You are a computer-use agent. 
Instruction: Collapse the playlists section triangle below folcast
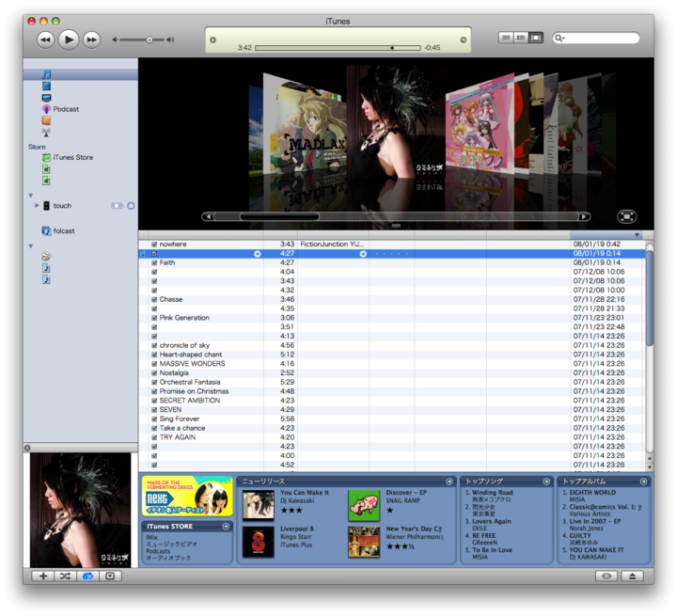tap(31, 246)
